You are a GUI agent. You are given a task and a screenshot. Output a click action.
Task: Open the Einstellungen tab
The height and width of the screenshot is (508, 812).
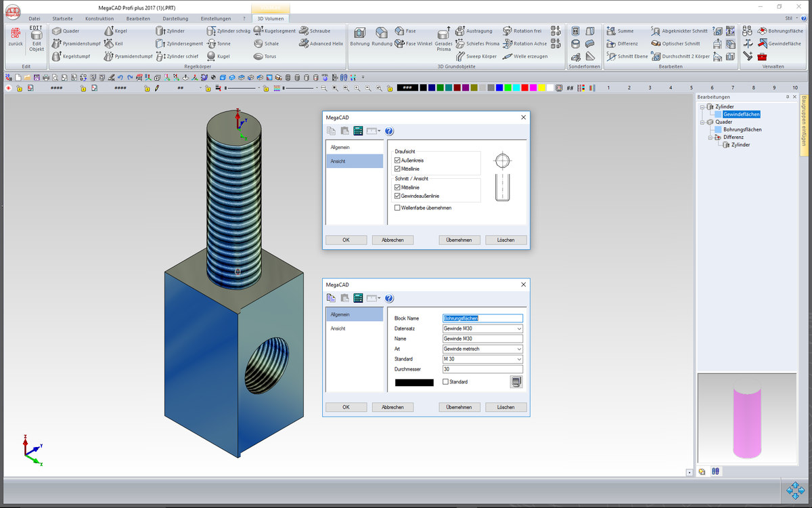point(215,18)
